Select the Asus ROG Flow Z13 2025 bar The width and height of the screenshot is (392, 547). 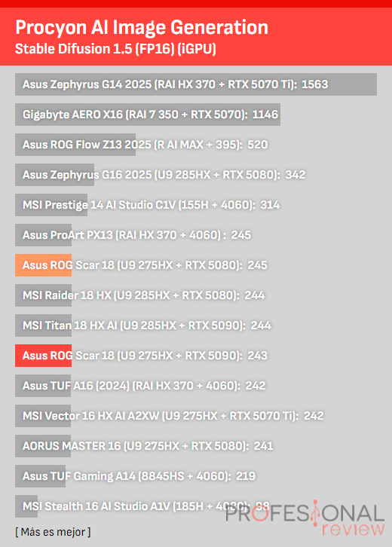coord(75,145)
